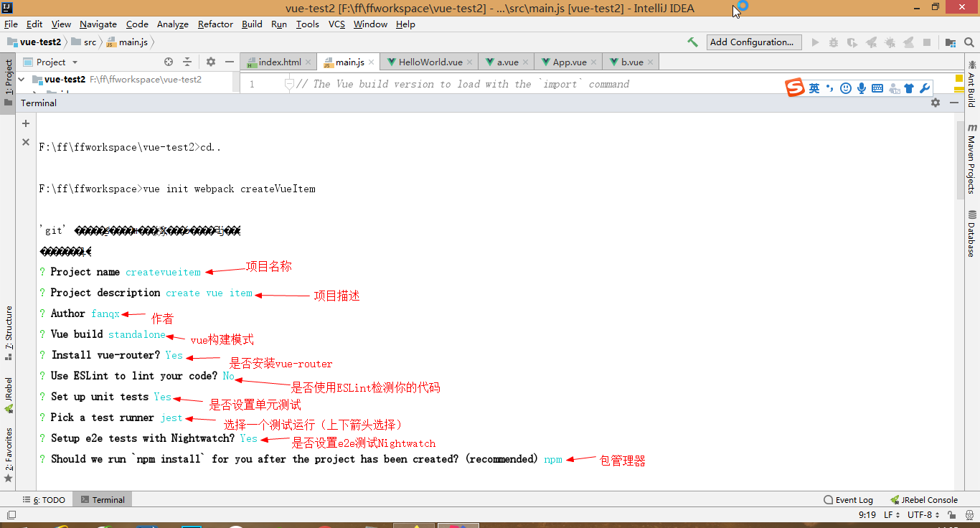
Task: Click Sogou soft keyboard icon
Action: tap(877, 88)
